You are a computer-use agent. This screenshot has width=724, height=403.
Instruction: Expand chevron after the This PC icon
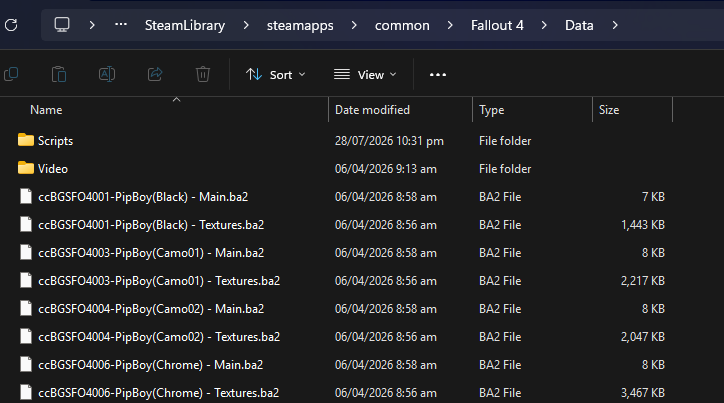point(92,25)
